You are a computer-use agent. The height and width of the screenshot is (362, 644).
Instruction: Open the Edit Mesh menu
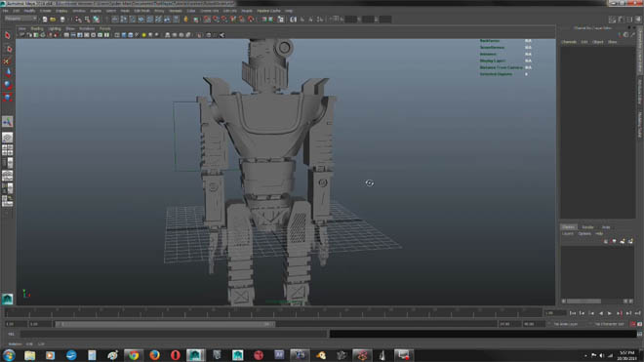pyautogui.click(x=142, y=11)
